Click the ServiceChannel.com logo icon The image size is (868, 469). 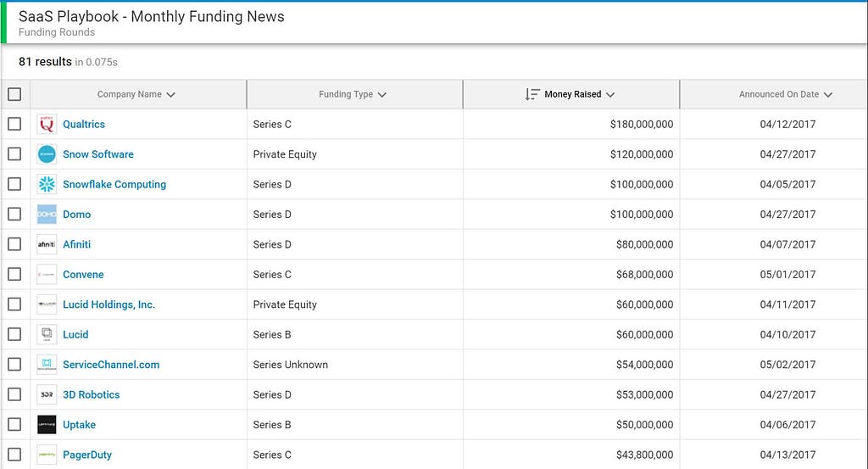pyautogui.click(x=47, y=365)
